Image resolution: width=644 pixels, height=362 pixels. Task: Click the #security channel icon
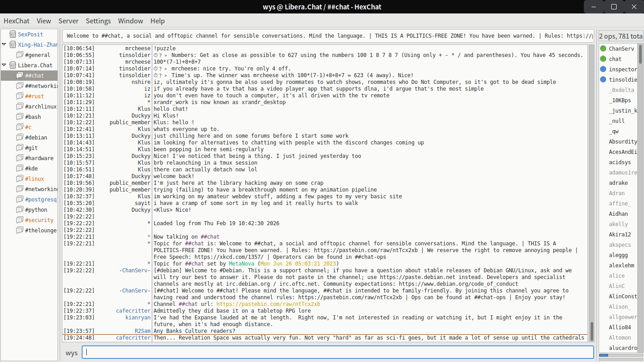click(19, 220)
